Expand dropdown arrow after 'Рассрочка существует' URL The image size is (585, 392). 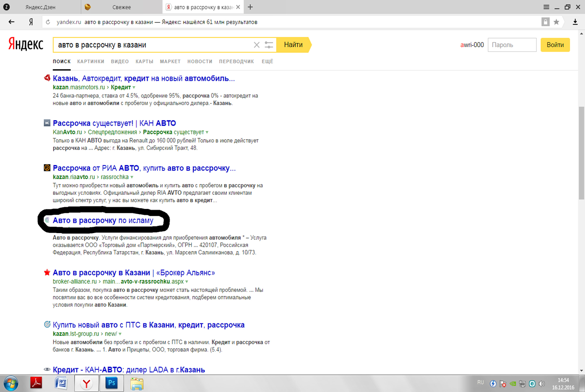point(207,132)
